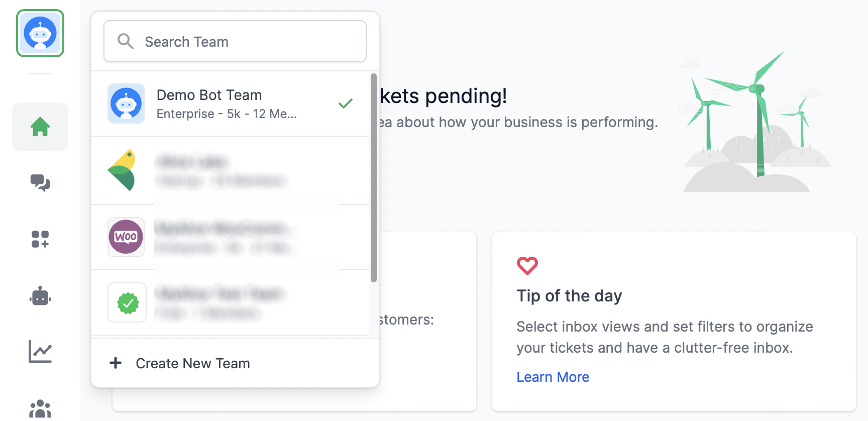Open the Analytics line chart icon
The width and height of the screenshot is (868, 421).
(40, 352)
